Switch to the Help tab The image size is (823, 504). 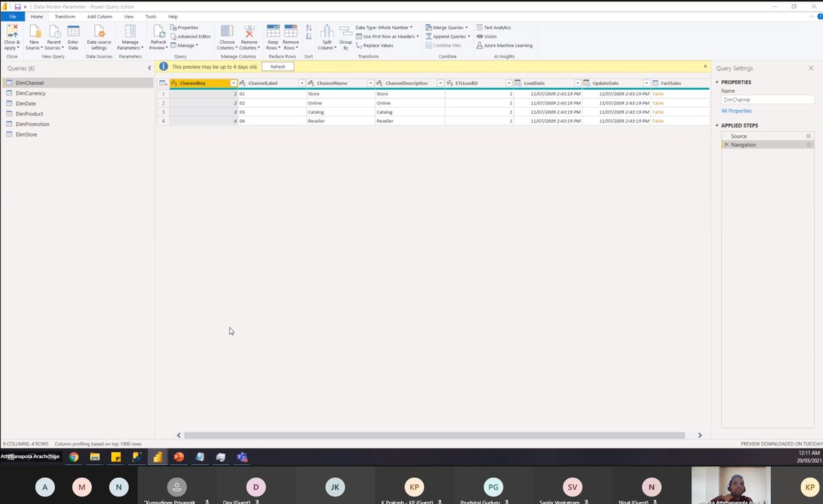click(173, 16)
